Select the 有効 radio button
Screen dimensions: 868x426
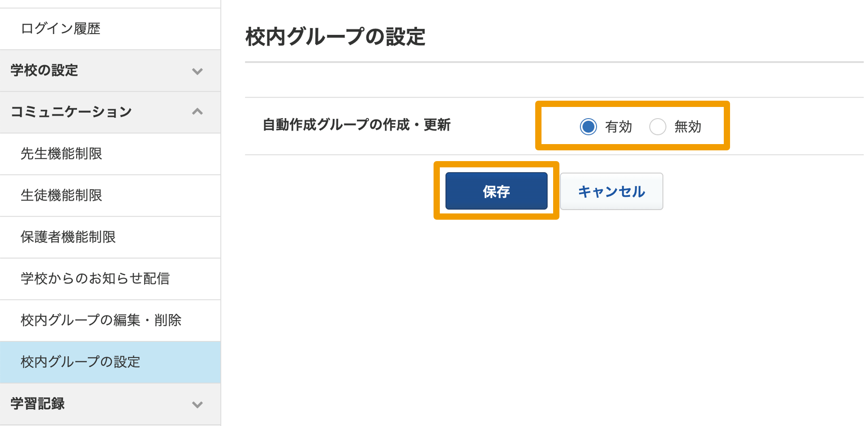click(x=588, y=127)
